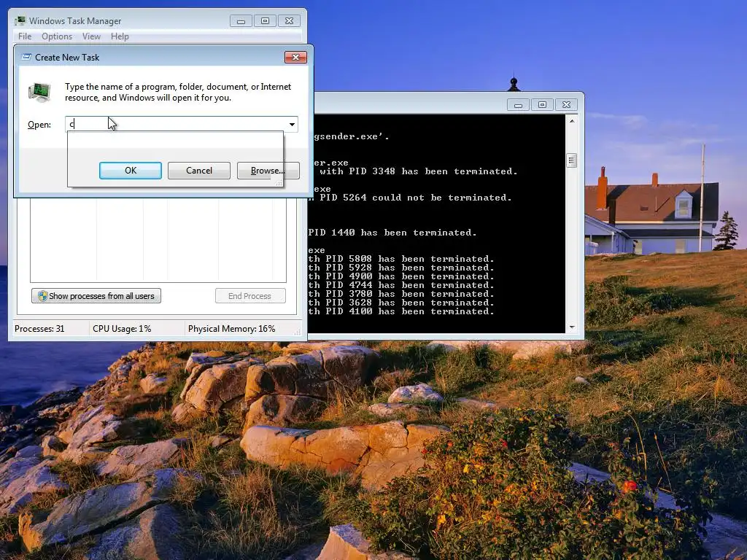Viewport: 747px width, 560px height.
Task: Click the UAC shield icon on button
Action: coord(42,296)
